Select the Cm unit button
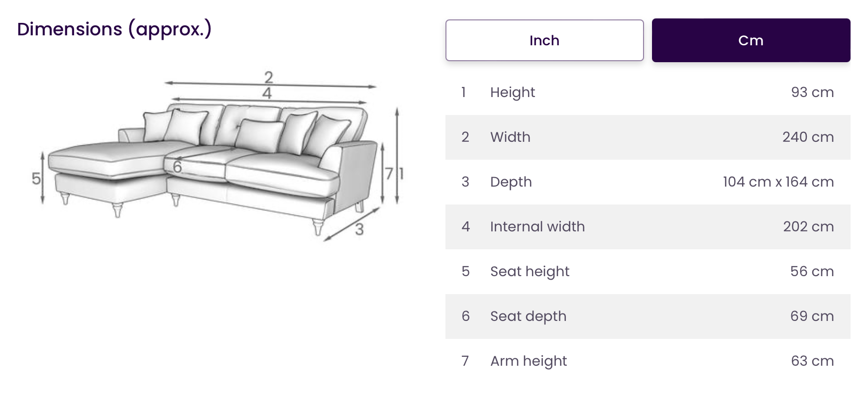This screenshot has height=413, width=868. click(751, 40)
